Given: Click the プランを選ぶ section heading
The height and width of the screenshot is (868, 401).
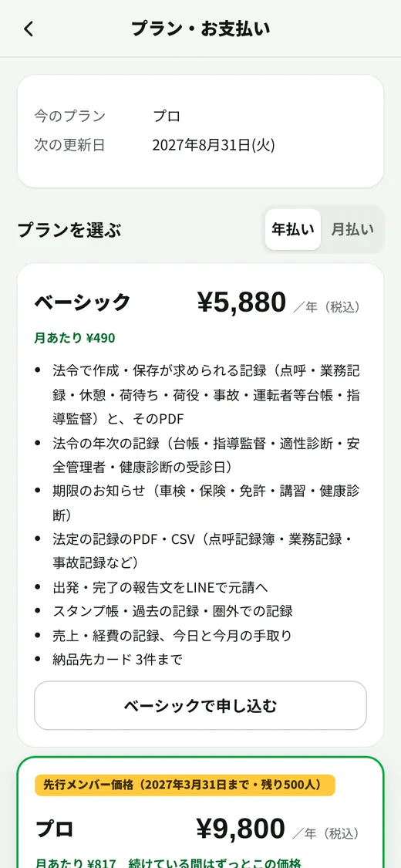Looking at the screenshot, I should coord(69,229).
